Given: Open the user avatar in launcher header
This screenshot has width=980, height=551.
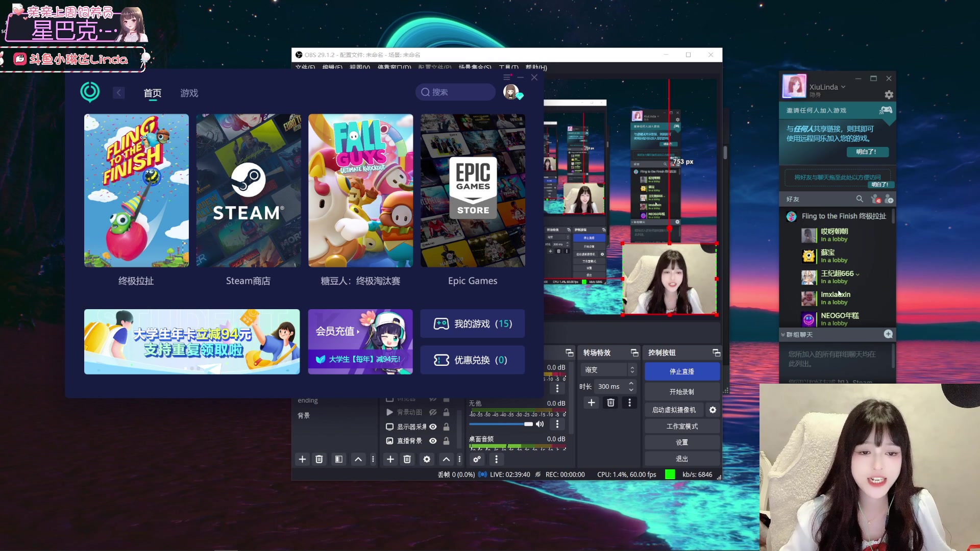Looking at the screenshot, I should point(511,92).
